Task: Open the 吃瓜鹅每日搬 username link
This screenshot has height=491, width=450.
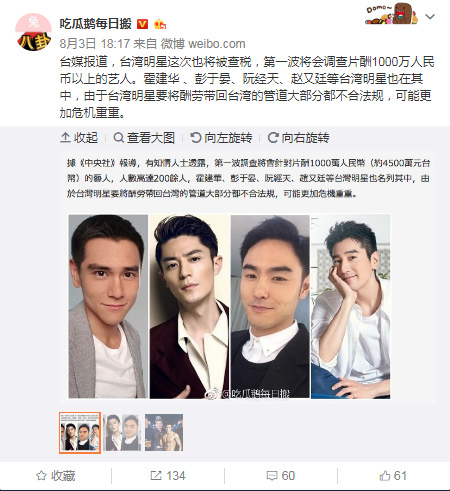Action: [96, 24]
